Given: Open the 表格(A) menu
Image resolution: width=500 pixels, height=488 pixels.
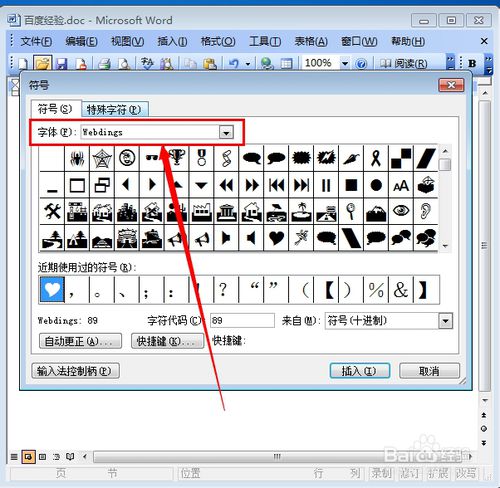Looking at the screenshot, I should click(x=311, y=42).
